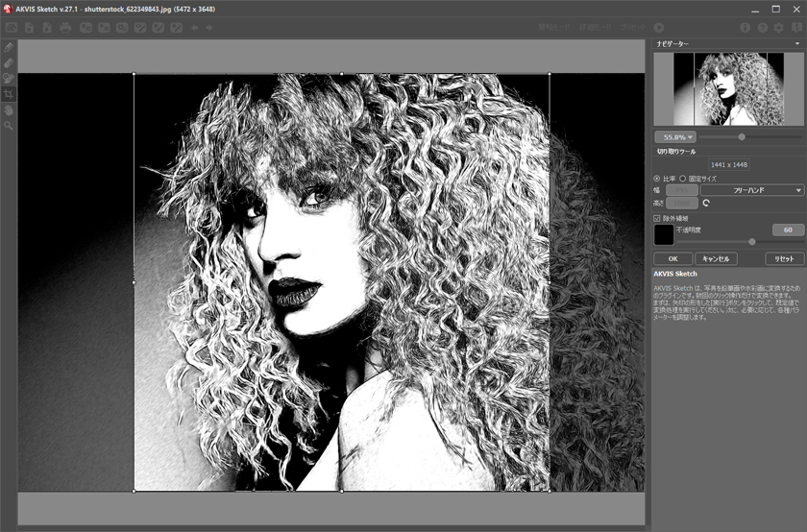This screenshot has height=532, width=807.
Task: Click the Run play button
Action: 658,28
